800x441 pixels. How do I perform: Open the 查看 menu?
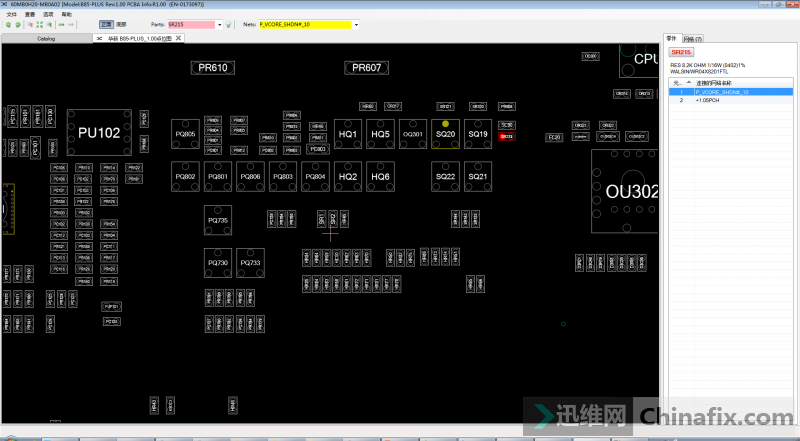30,14
